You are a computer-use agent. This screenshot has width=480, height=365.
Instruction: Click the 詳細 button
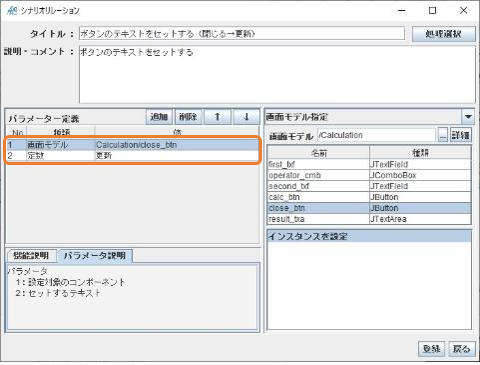461,135
